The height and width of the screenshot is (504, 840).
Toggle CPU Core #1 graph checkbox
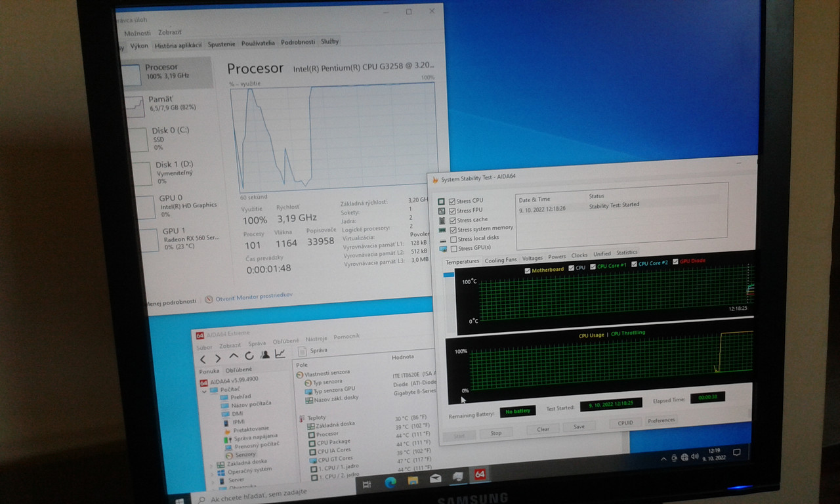point(592,266)
